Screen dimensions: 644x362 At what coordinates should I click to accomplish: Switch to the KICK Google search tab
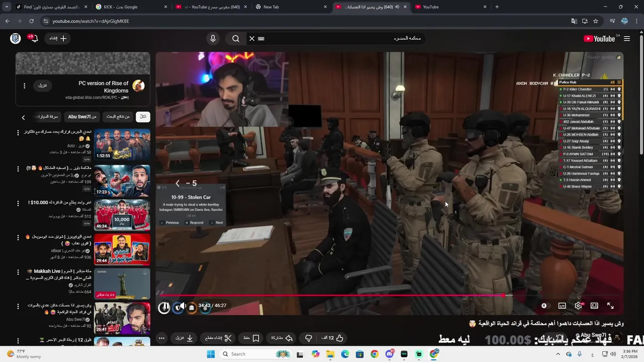[131, 7]
